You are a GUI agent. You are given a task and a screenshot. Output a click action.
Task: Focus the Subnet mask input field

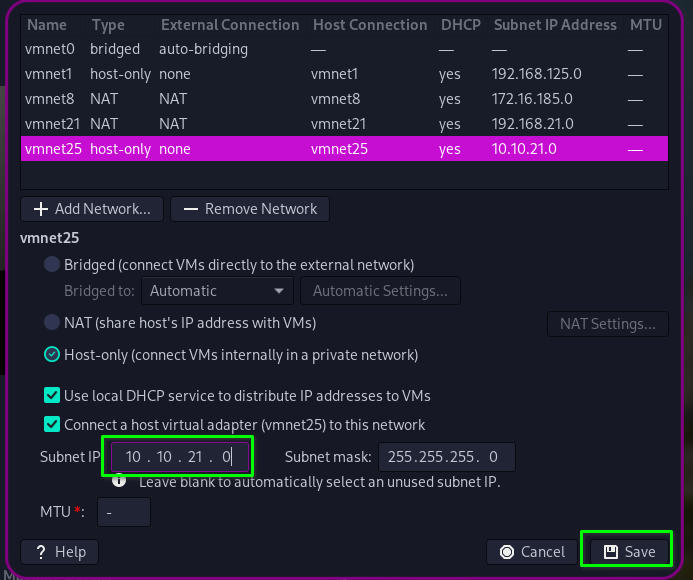pos(445,457)
